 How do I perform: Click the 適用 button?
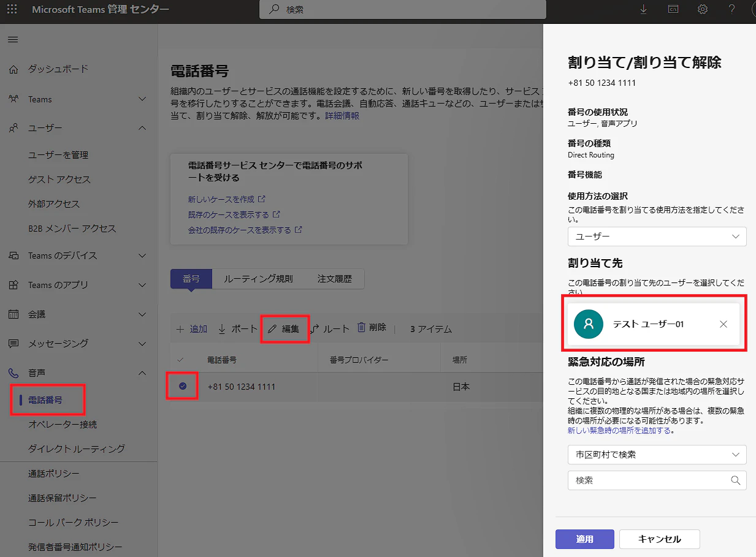click(x=584, y=539)
